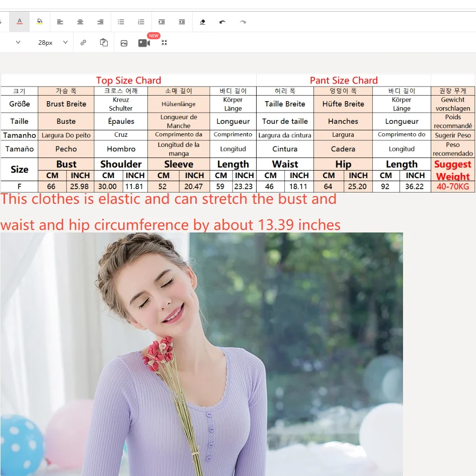This screenshot has width=476, height=476.
Task: Insert video with the NEW camera icon
Action: pyautogui.click(x=144, y=43)
